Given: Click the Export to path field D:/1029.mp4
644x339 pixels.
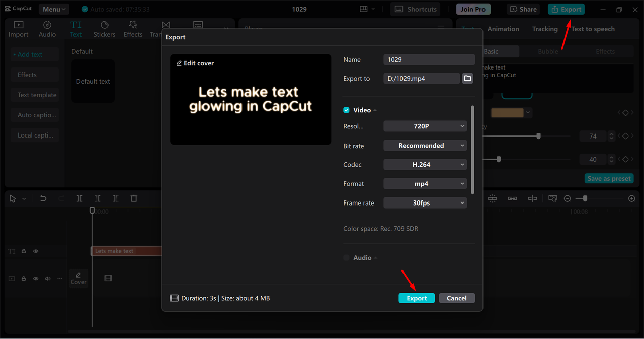Looking at the screenshot, I should (422, 78).
